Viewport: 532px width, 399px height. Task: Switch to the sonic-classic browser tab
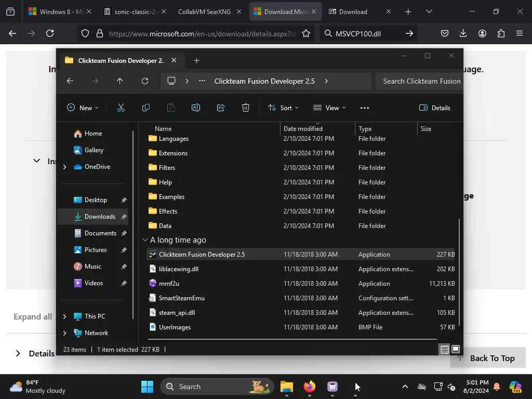point(131,11)
